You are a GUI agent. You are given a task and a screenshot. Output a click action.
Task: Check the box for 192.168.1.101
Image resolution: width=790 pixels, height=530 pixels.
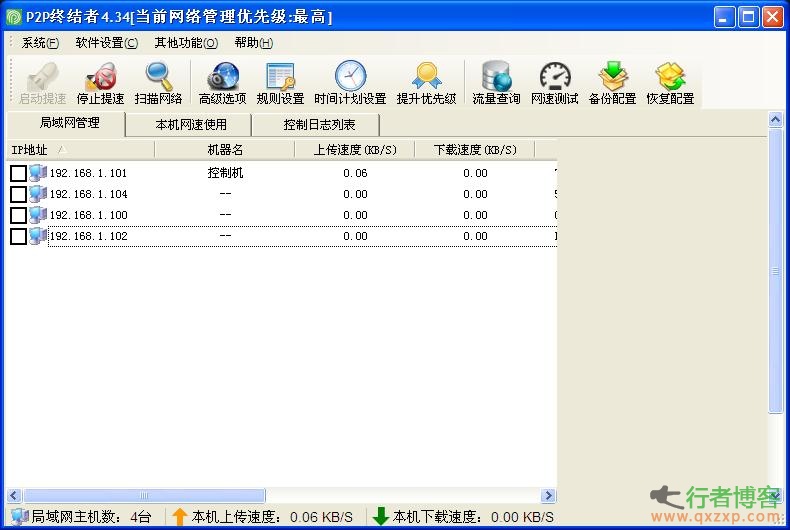[18, 173]
